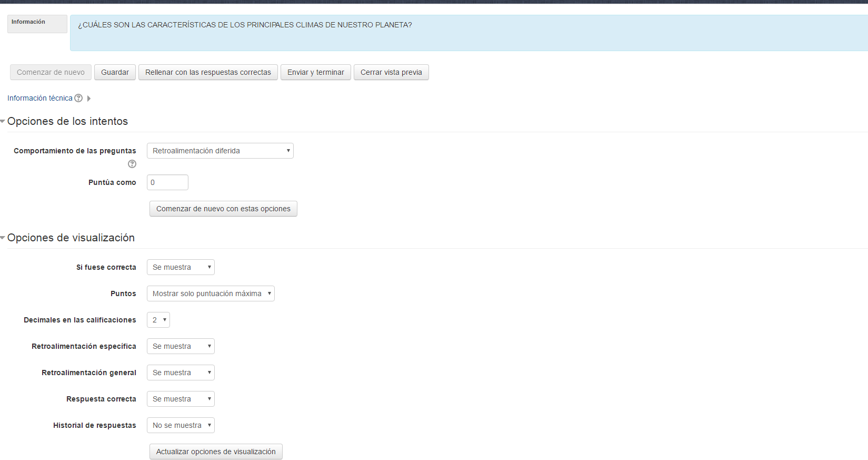Screen dimensions: 868x460
Task: Click the Puntúa como input field
Action: 167,182
